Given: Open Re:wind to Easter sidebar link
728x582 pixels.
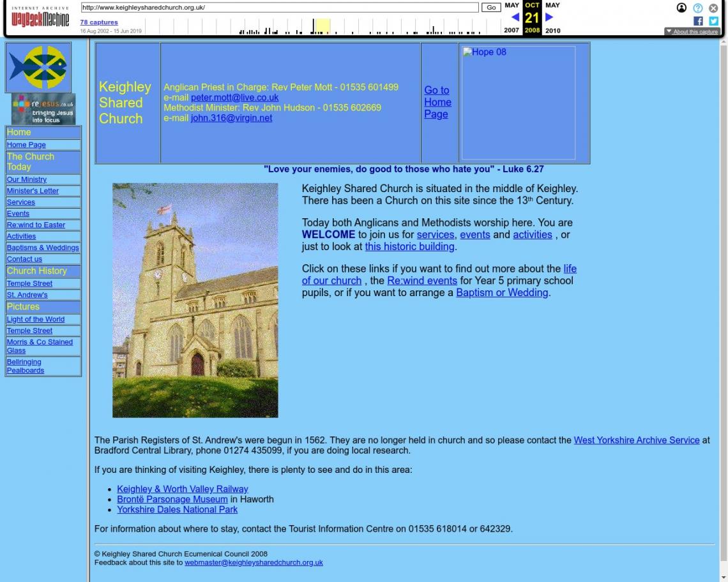Looking at the screenshot, I should (x=36, y=225).
